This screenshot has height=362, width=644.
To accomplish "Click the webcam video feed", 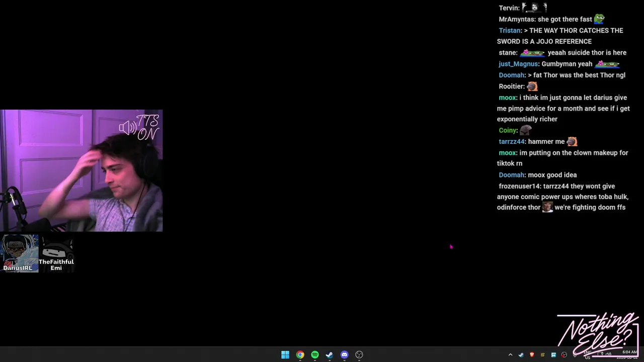I will 82,170.
